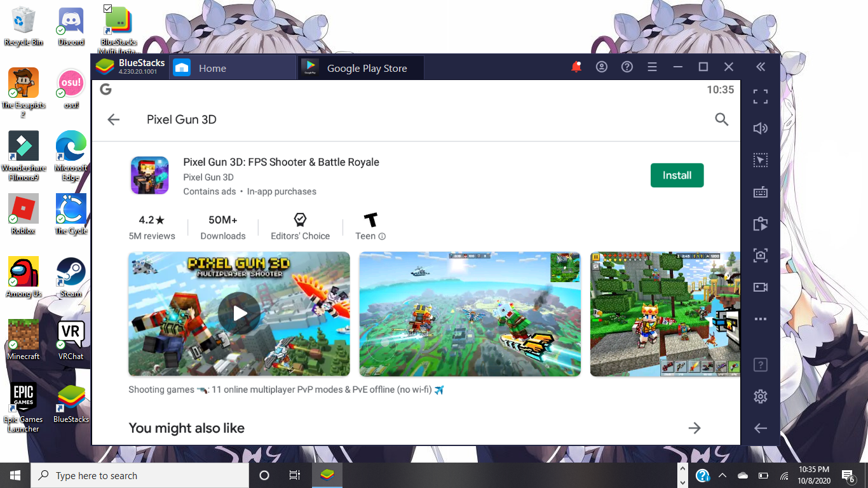
Task: Open the third gameplay screenshot
Action: click(665, 314)
